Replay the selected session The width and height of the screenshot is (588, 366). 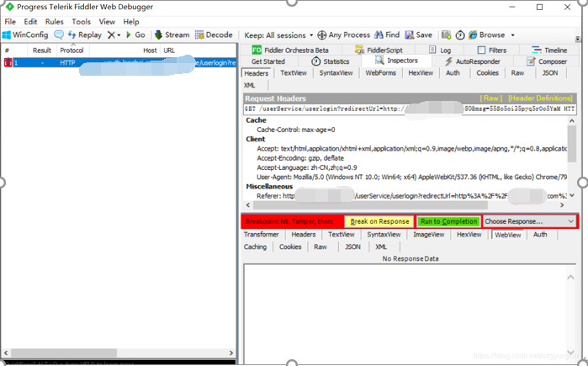(85, 34)
